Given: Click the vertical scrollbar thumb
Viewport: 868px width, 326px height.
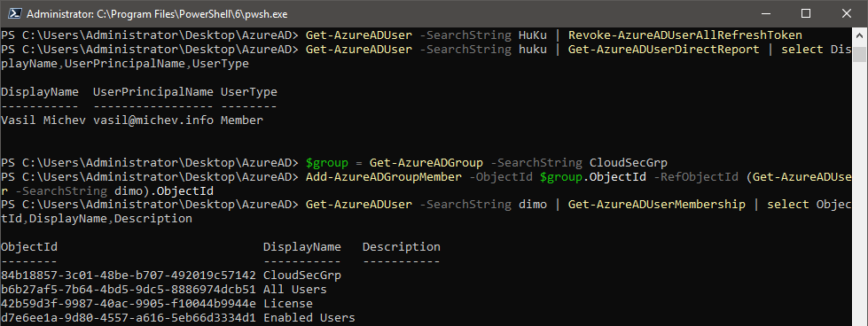Looking at the screenshot, I should click(858, 54).
